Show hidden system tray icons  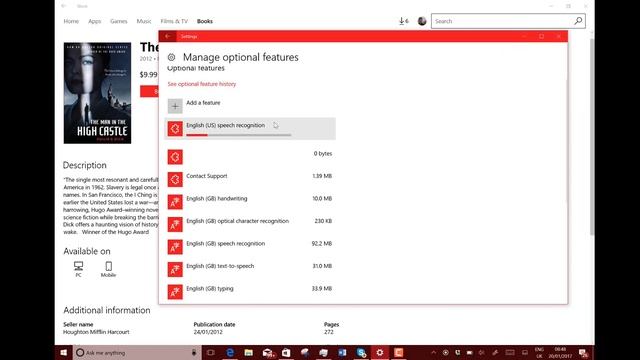pos(433,353)
